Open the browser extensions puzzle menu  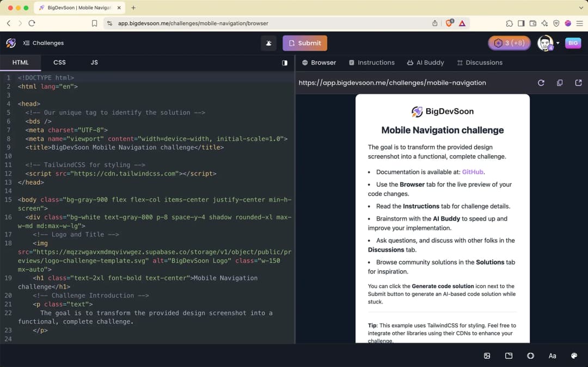click(x=509, y=23)
